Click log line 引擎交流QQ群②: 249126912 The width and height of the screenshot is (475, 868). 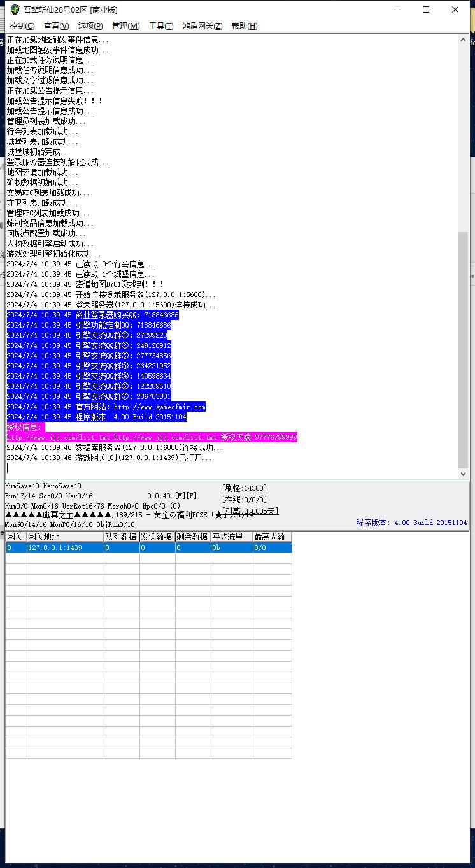pos(89,345)
